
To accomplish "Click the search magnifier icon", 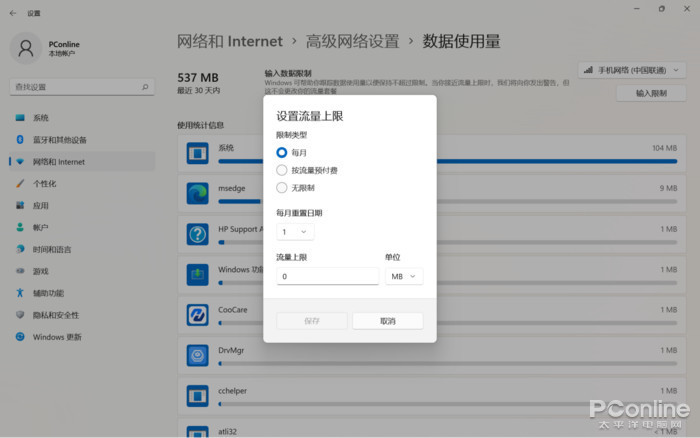I will (x=145, y=87).
